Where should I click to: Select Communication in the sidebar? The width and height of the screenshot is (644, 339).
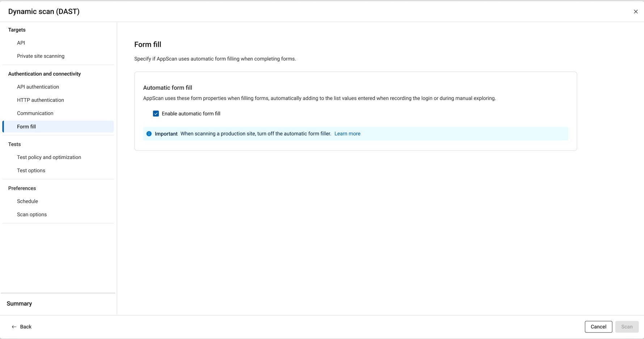pyautogui.click(x=35, y=113)
